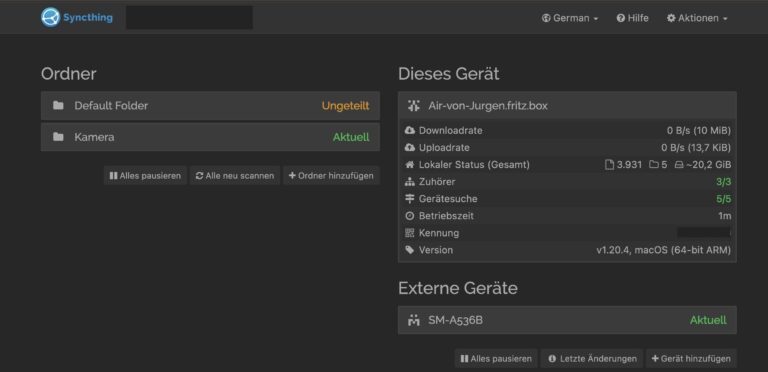This screenshot has height=372, width=768.
Task: Click the Ungeteilt status label
Action: (345, 106)
